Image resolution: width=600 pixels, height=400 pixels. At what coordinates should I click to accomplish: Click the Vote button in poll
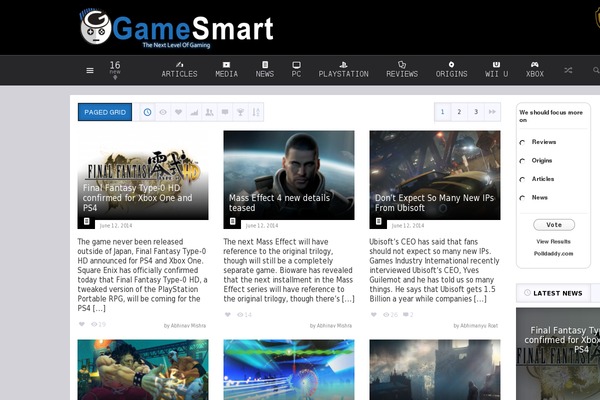(x=554, y=225)
